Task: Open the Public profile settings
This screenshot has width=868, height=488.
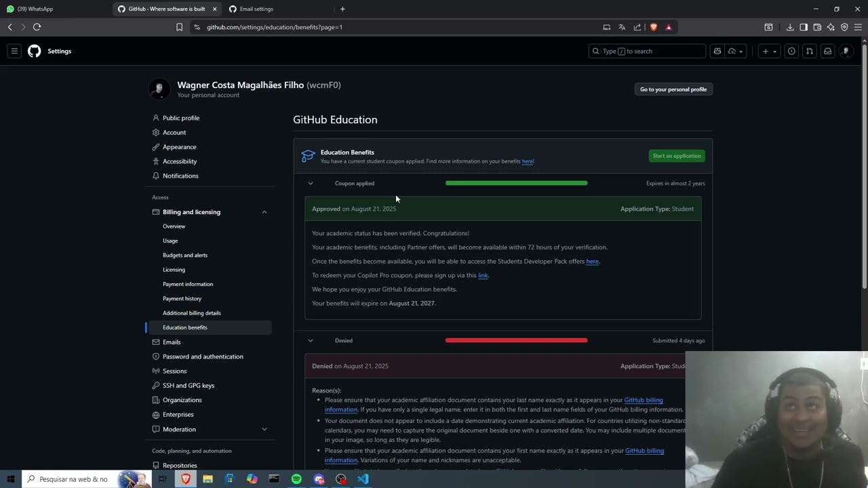Action: 181,118
